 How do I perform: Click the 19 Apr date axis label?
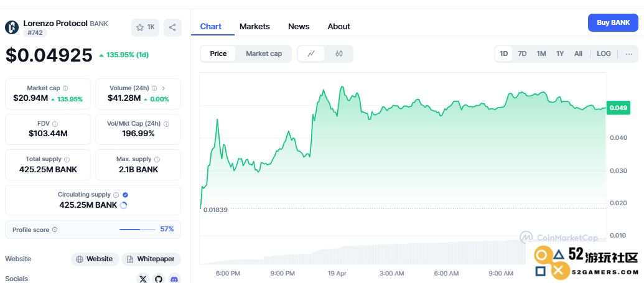click(x=337, y=273)
